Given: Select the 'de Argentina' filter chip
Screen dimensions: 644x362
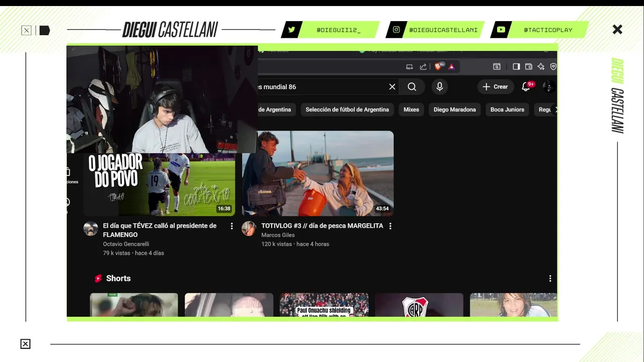Looking at the screenshot, I should pos(276,110).
